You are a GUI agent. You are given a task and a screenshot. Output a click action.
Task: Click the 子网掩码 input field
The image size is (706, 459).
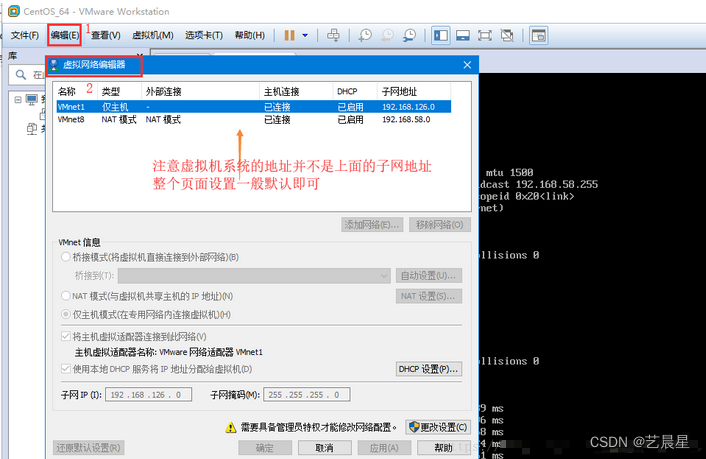pyautogui.click(x=307, y=395)
